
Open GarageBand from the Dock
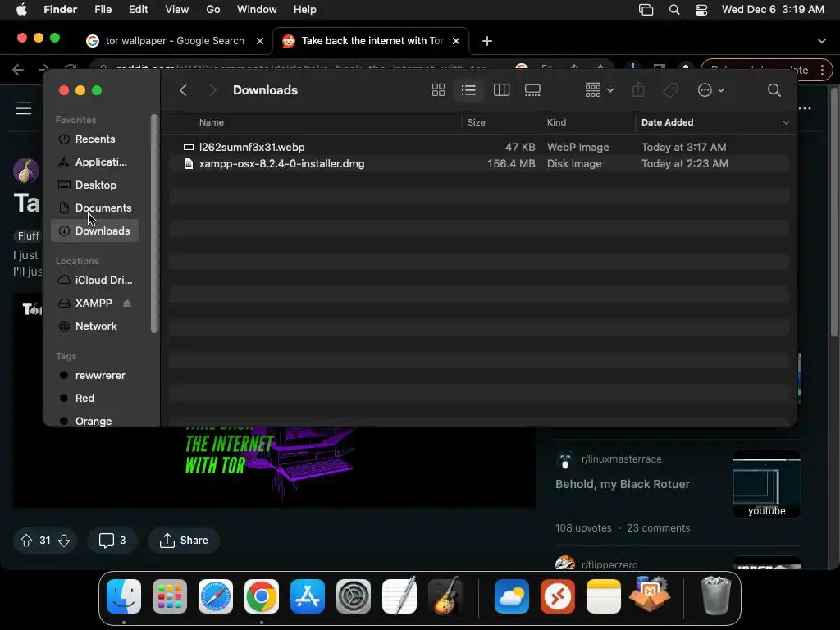[445, 596]
